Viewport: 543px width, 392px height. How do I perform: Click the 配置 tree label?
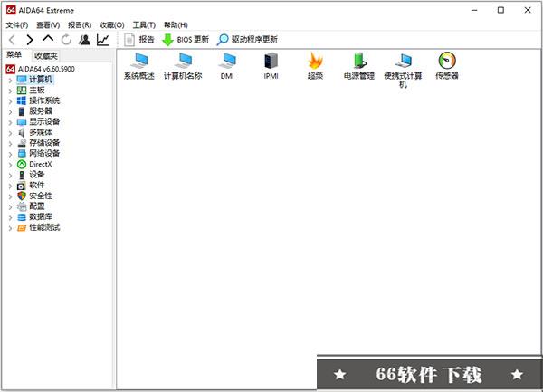(x=37, y=206)
